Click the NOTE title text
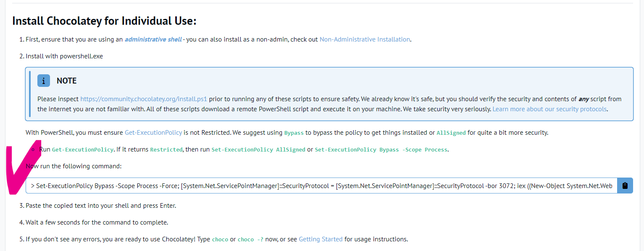 point(67,81)
